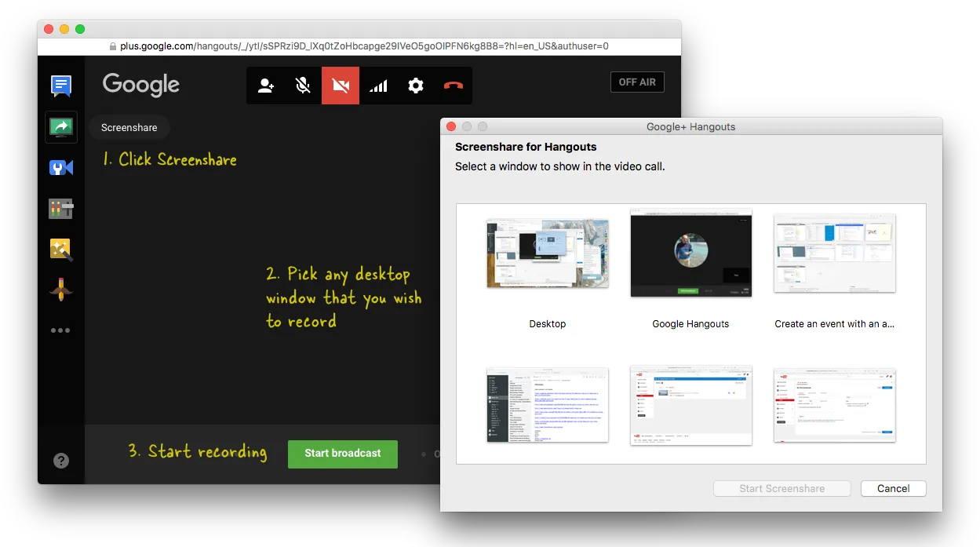This screenshot has height=547, width=980.
Task: Mute the microphone
Action: click(302, 86)
